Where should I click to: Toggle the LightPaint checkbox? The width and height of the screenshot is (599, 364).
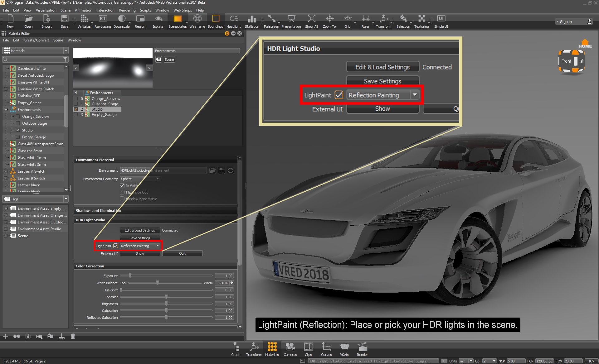tap(115, 246)
